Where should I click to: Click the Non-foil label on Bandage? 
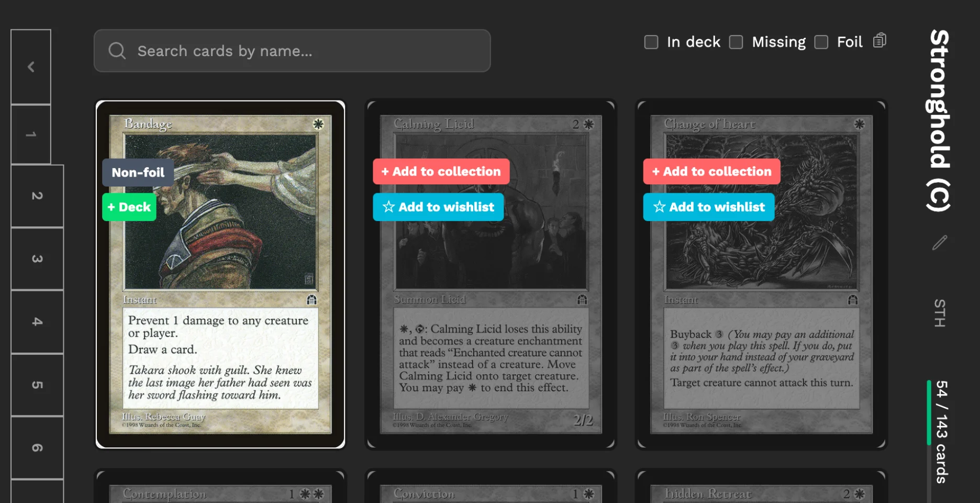click(x=138, y=172)
